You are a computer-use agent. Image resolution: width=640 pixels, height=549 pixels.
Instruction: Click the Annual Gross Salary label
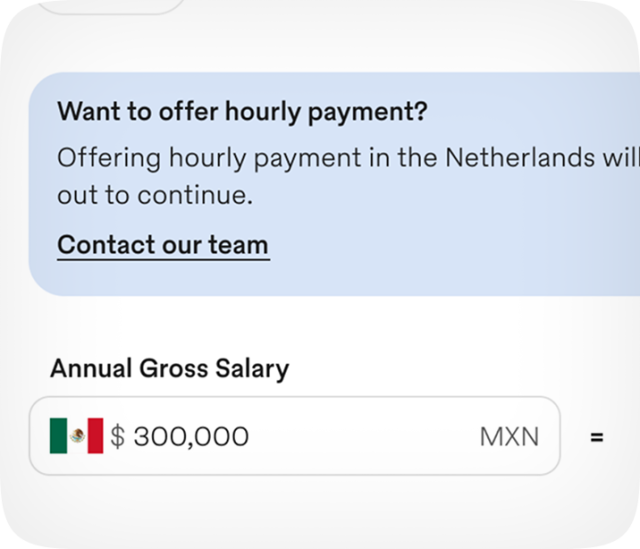(169, 368)
